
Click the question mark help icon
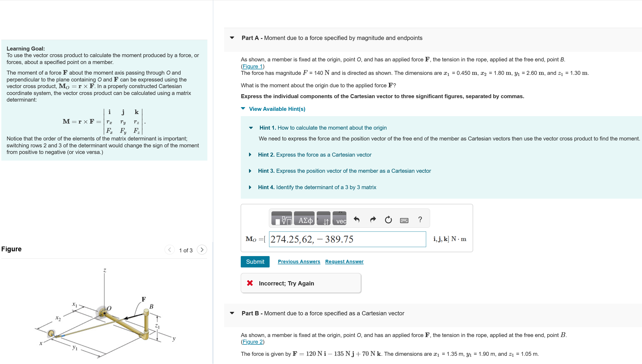pyautogui.click(x=420, y=219)
